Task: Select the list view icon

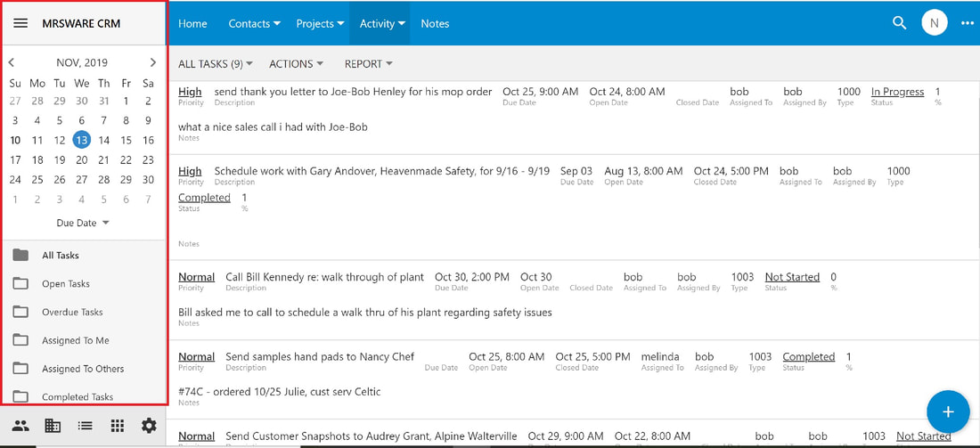Action: (x=85, y=426)
